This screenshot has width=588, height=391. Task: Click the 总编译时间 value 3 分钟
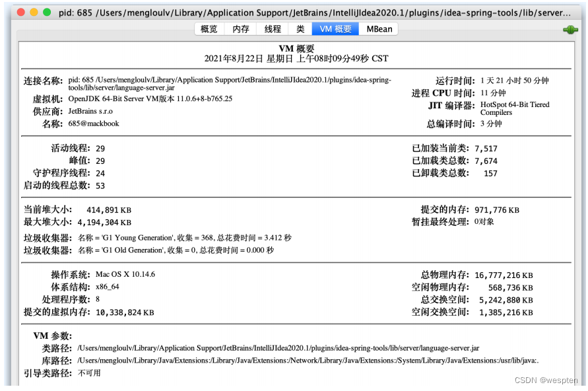pyautogui.click(x=491, y=124)
